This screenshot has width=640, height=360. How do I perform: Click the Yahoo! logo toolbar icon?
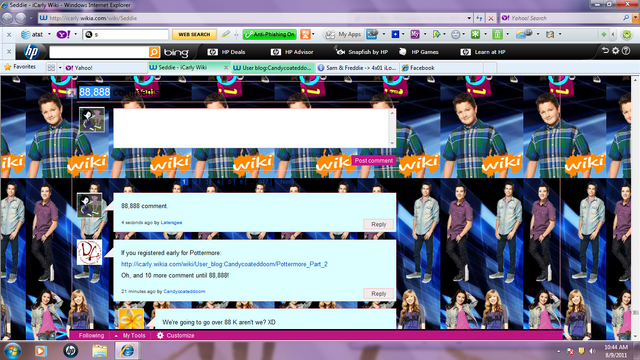(x=63, y=34)
